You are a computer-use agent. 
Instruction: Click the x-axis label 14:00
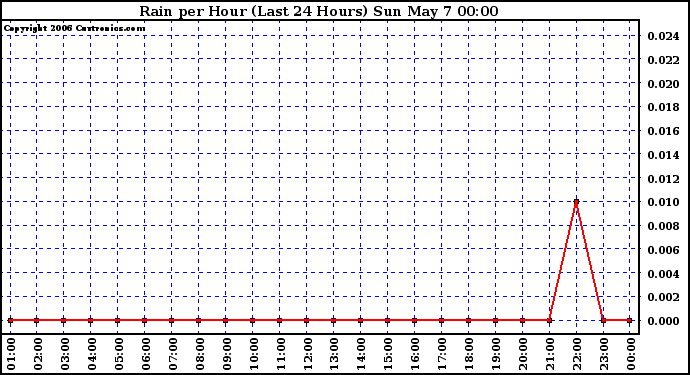[362, 354]
